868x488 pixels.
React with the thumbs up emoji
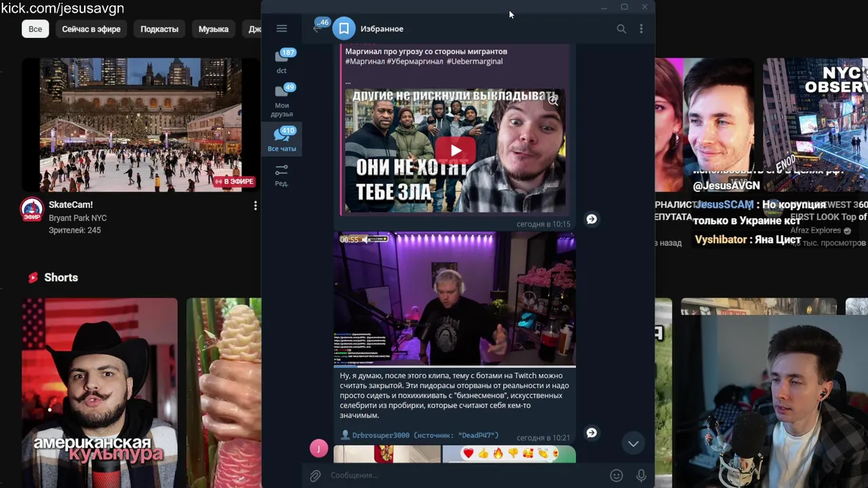(x=483, y=453)
